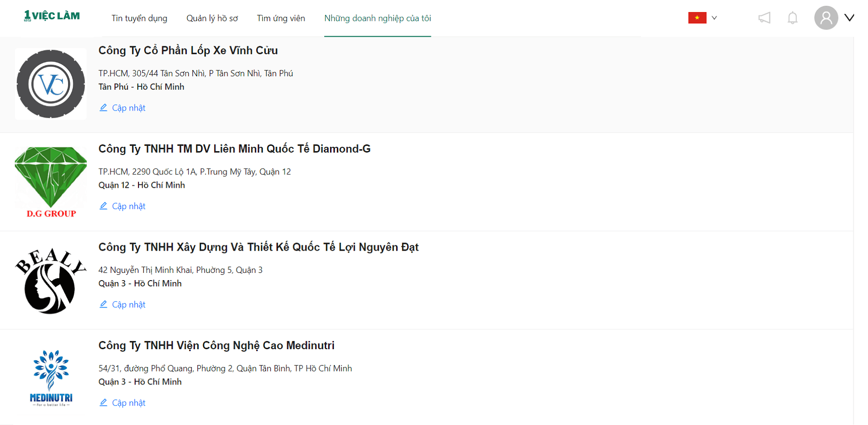This screenshot has width=868, height=425.
Task: Click the D.G Group diamond logo
Action: click(51, 182)
